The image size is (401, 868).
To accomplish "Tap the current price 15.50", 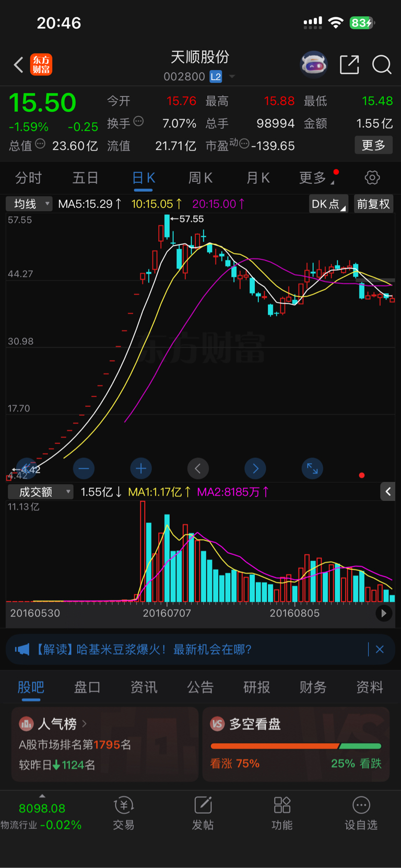I will [x=42, y=102].
